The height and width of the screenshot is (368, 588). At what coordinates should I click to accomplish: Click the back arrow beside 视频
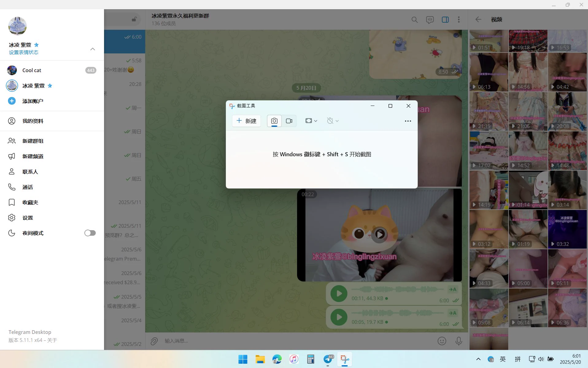[478, 19]
